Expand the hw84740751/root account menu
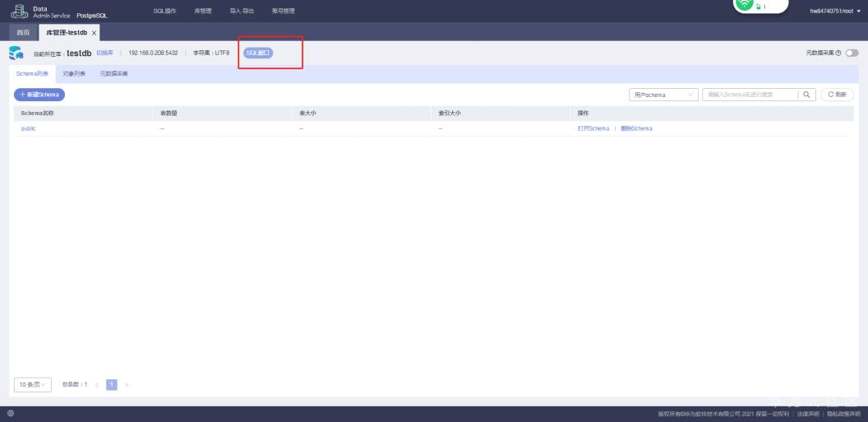The width and height of the screenshot is (868, 422). coord(835,11)
